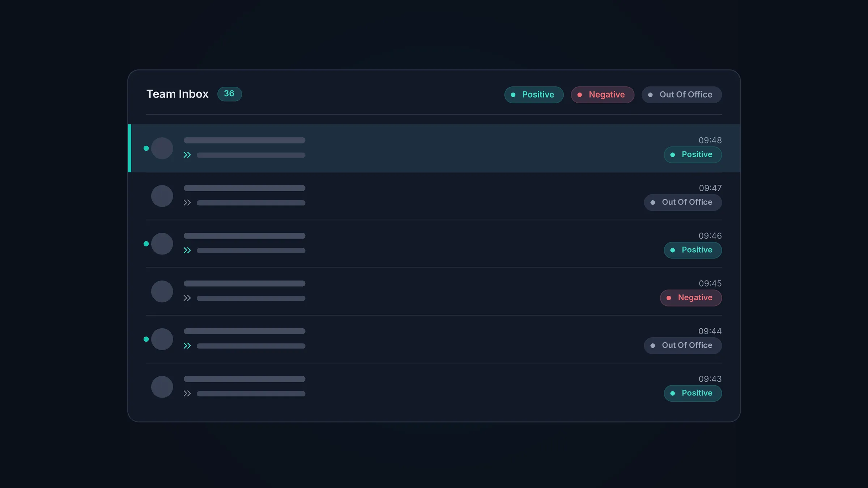
Task: Click unread dot on 09:48 message
Action: click(x=146, y=148)
